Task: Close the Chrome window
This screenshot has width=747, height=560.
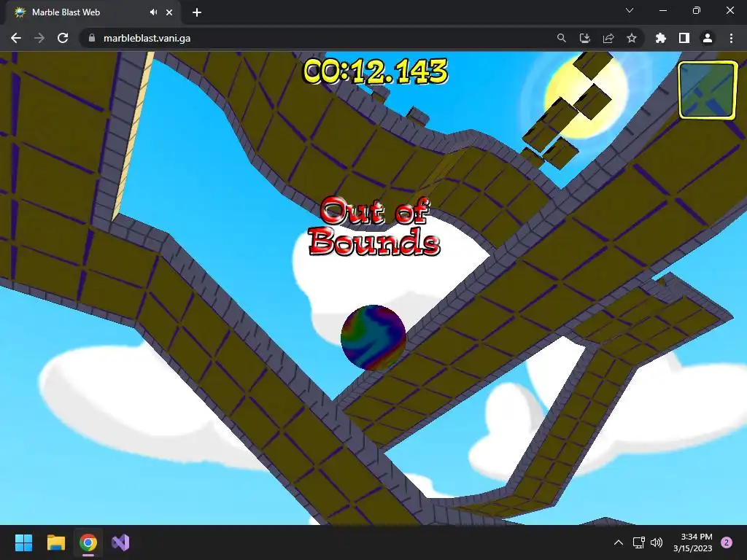Action: 729,10
